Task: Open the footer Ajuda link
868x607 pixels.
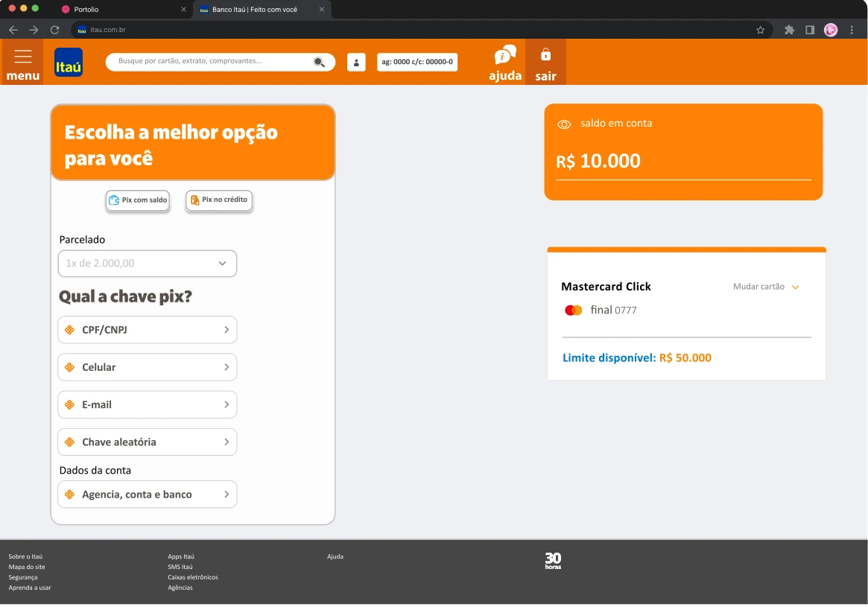Action: (335, 556)
